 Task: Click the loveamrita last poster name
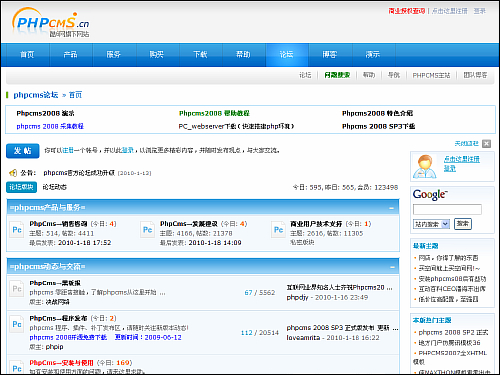point(303,338)
